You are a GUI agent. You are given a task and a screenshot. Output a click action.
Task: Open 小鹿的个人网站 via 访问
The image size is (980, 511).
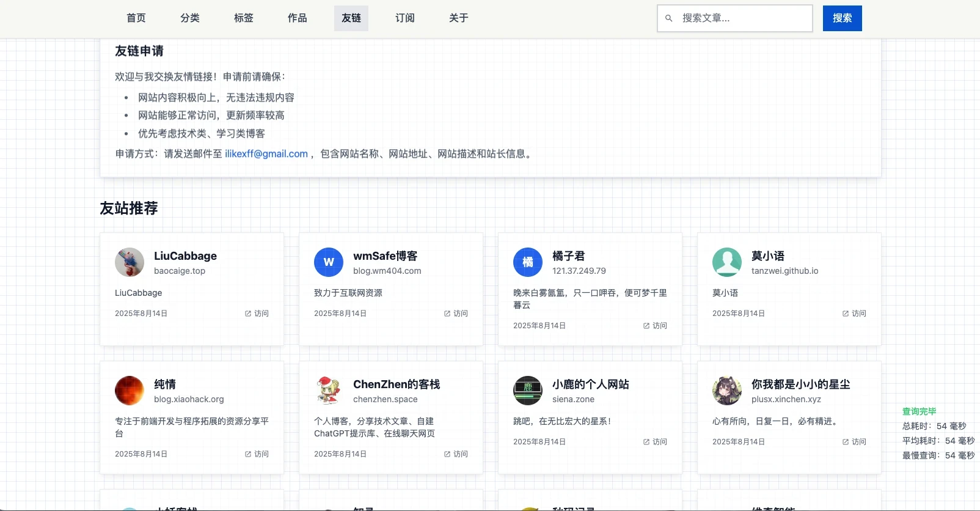655,442
